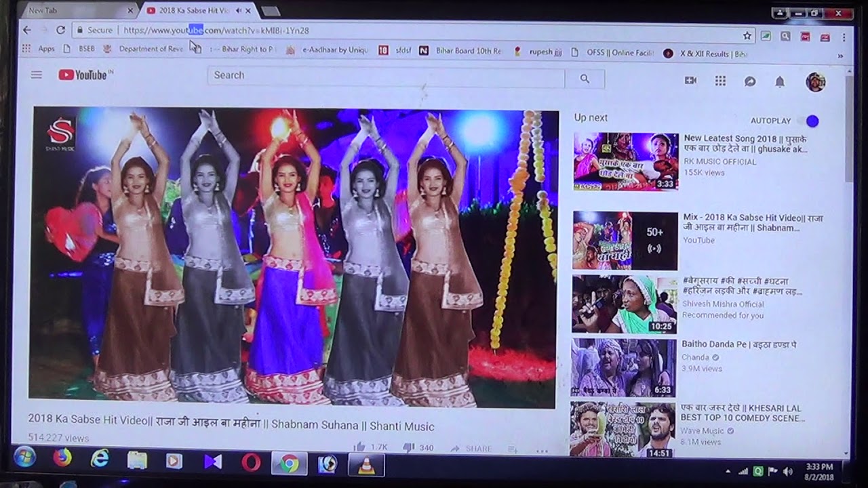Close the YouTube video tab
The image size is (868, 488).
pos(248,11)
